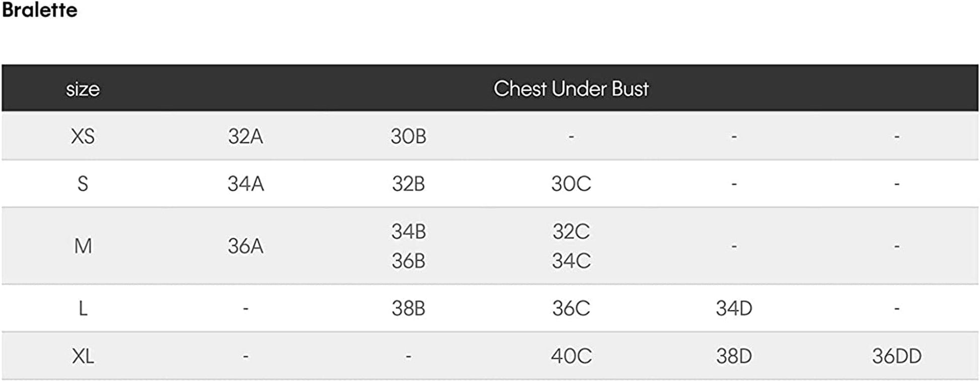Select the S size row label
The height and width of the screenshot is (382, 980).
83,183
